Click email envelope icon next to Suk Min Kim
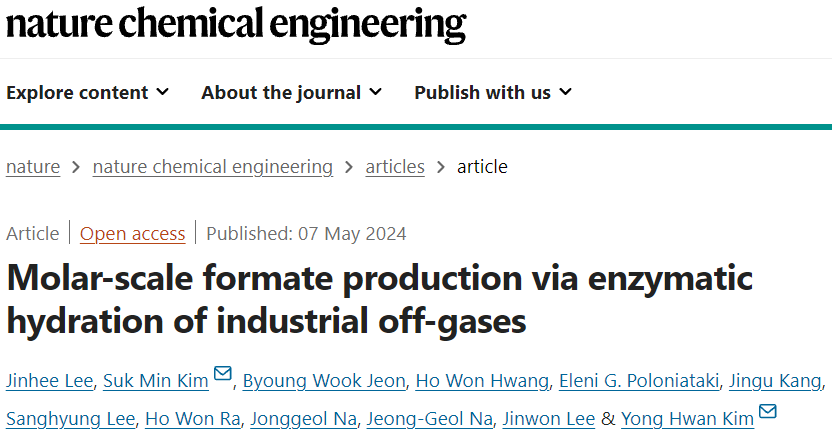The width and height of the screenshot is (832, 437). coord(223,373)
